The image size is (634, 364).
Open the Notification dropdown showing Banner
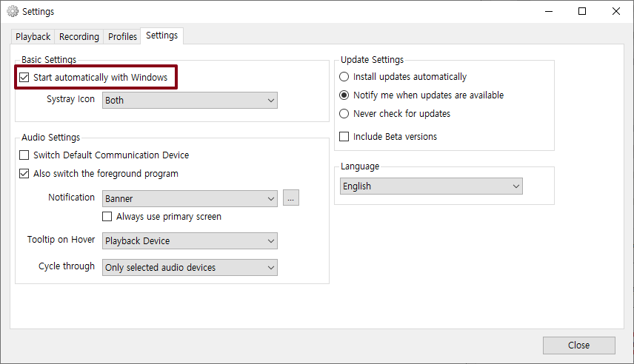tap(190, 199)
